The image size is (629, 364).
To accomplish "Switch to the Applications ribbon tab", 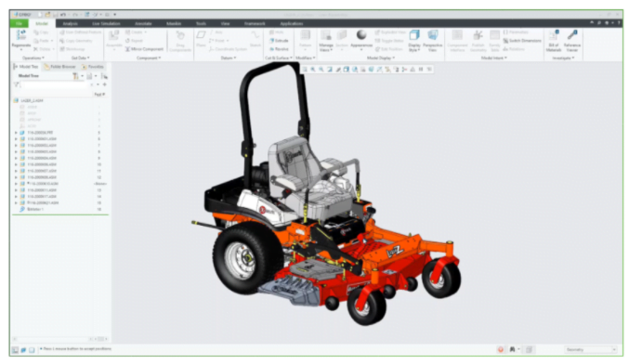I will 291,23.
